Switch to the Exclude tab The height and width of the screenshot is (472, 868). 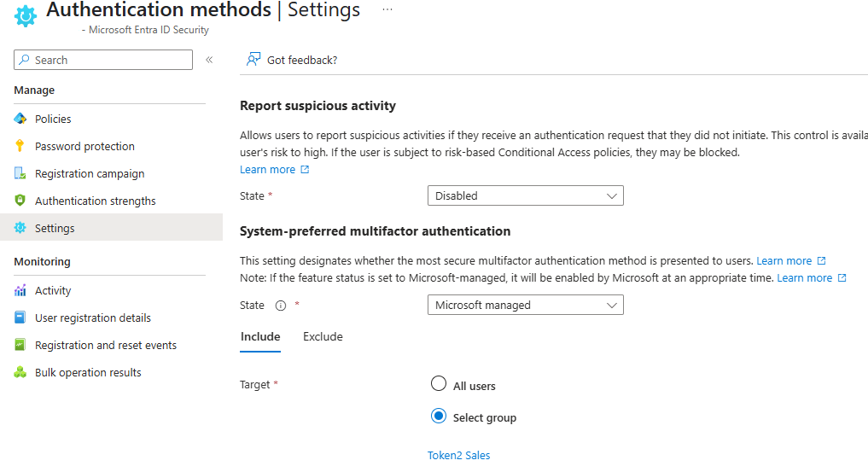pyautogui.click(x=323, y=336)
